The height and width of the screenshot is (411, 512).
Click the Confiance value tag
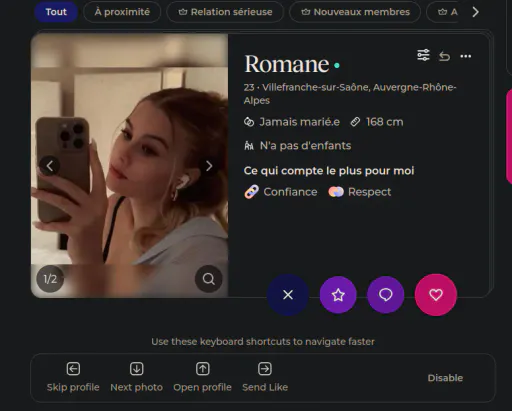coord(281,192)
